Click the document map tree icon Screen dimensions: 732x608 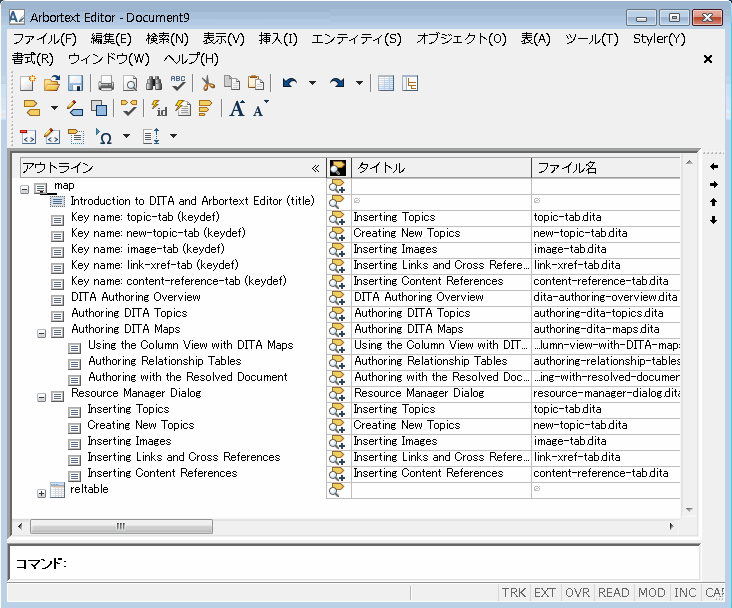coord(410,84)
